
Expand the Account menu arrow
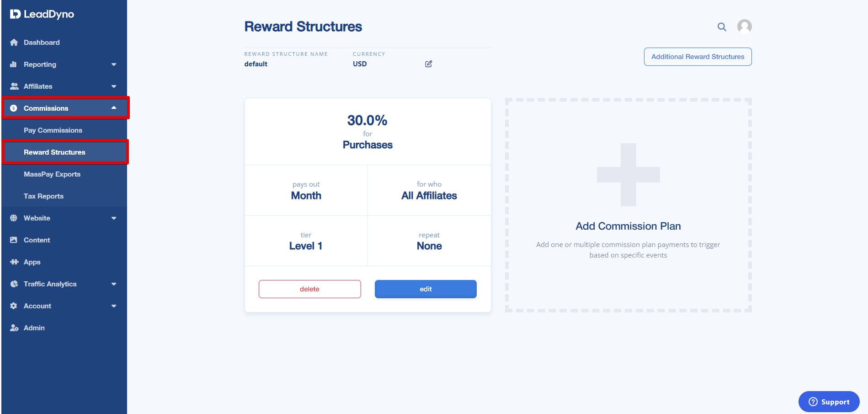pos(114,306)
